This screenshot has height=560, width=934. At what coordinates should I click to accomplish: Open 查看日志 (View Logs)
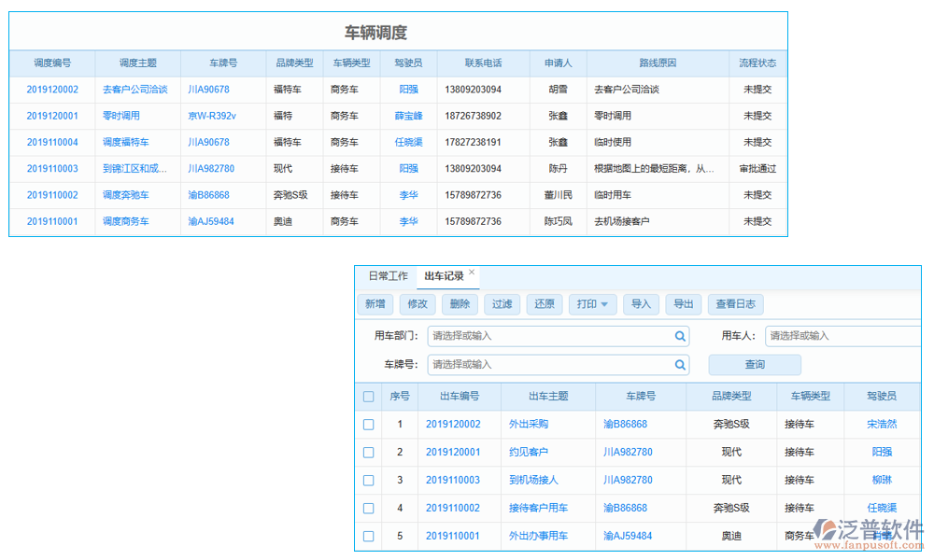[738, 304]
